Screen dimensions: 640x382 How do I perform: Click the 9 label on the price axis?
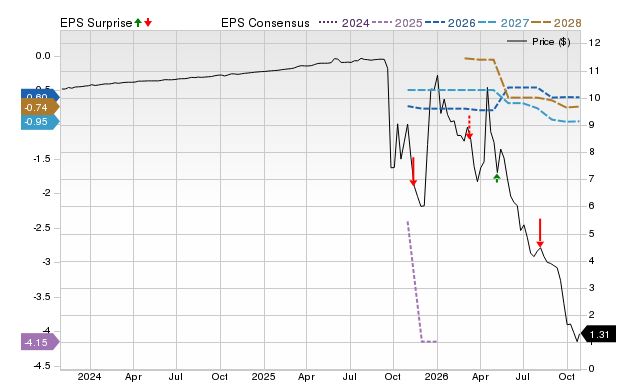(591, 124)
